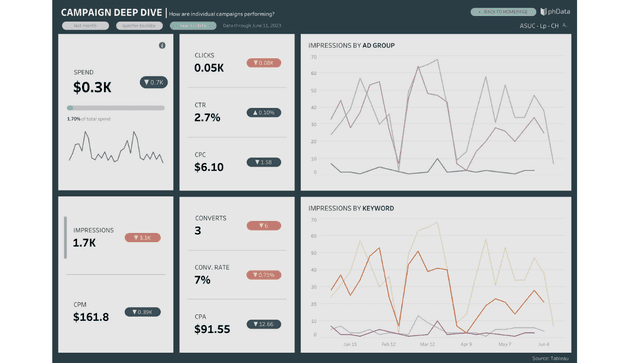Click the Clicks down 0.08K badge
This screenshot has width=640, height=363.
pyautogui.click(x=264, y=62)
